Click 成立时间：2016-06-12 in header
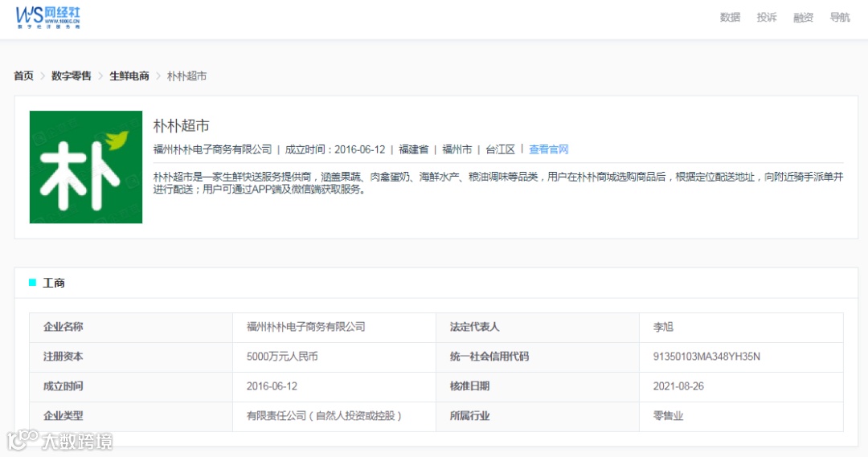This screenshot has width=868, height=457. 335,149
